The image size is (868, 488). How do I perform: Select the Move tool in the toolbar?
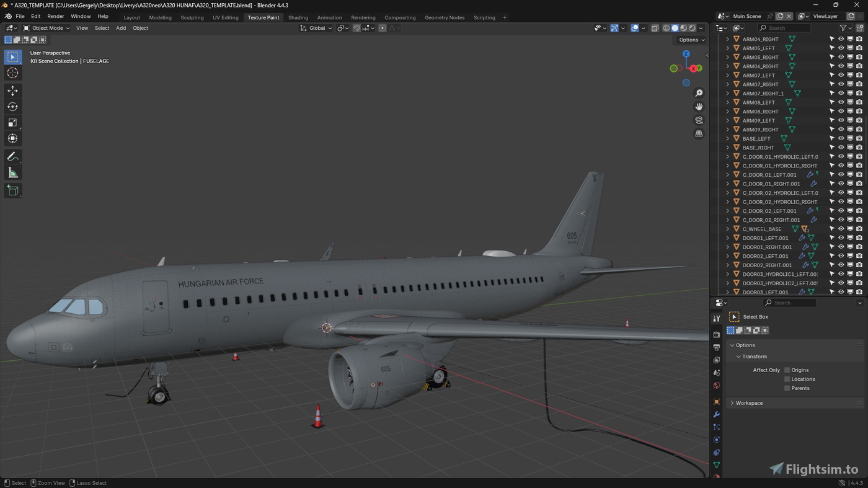point(12,91)
